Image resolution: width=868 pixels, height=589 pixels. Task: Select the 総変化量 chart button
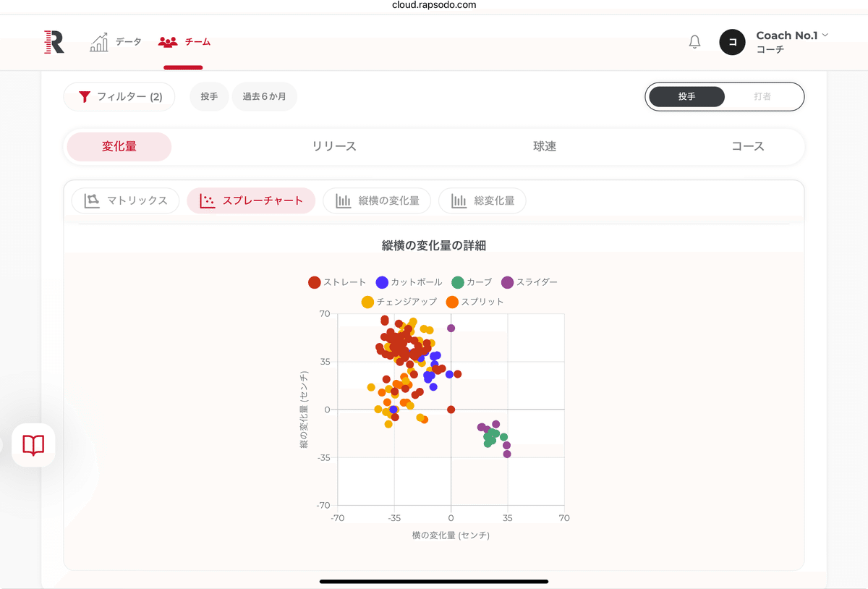pyautogui.click(x=482, y=200)
